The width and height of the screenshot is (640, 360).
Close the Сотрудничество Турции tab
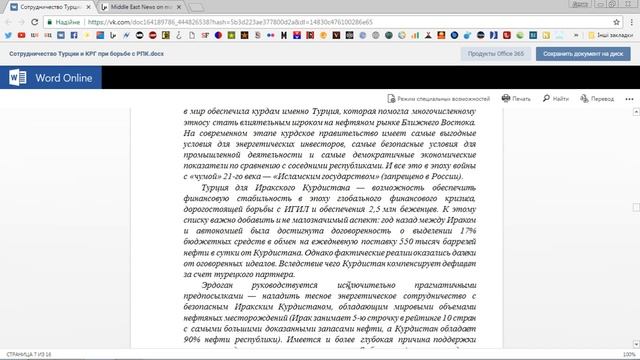89,7
